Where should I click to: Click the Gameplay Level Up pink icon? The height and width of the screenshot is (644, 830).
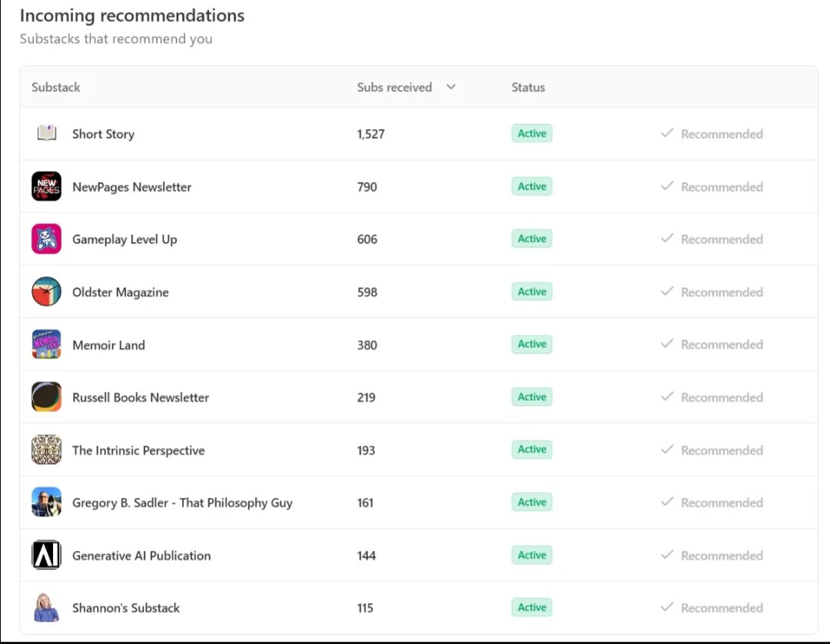point(47,239)
